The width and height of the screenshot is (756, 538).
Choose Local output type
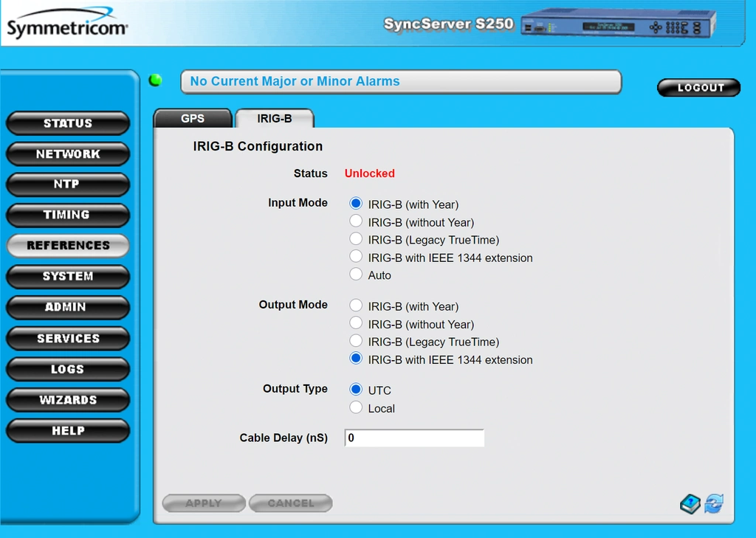coord(356,407)
